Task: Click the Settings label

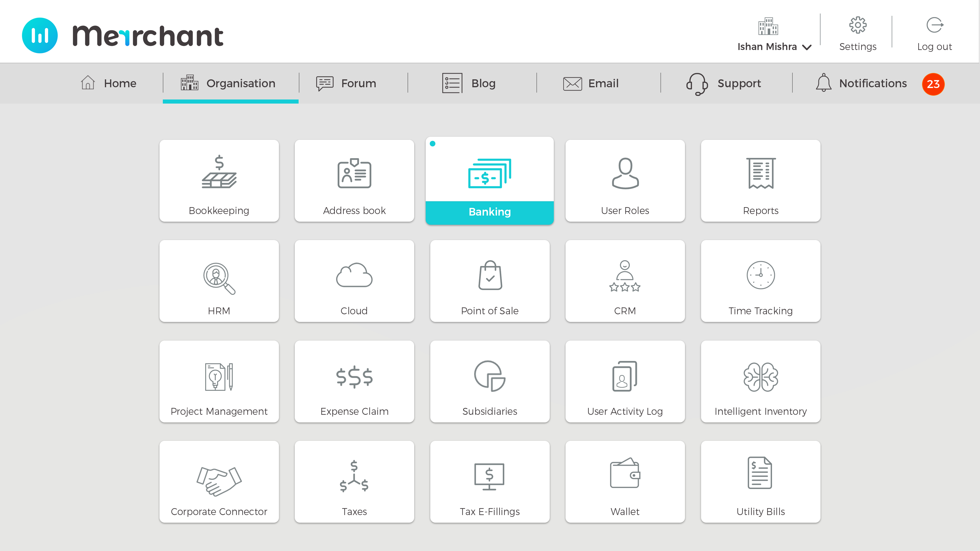Action: (858, 46)
